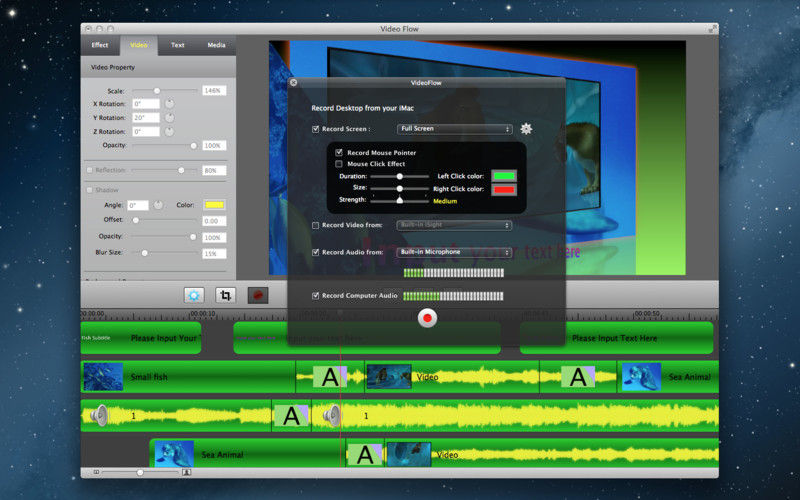Switch to the Text tab
The image size is (800, 500).
click(x=178, y=45)
